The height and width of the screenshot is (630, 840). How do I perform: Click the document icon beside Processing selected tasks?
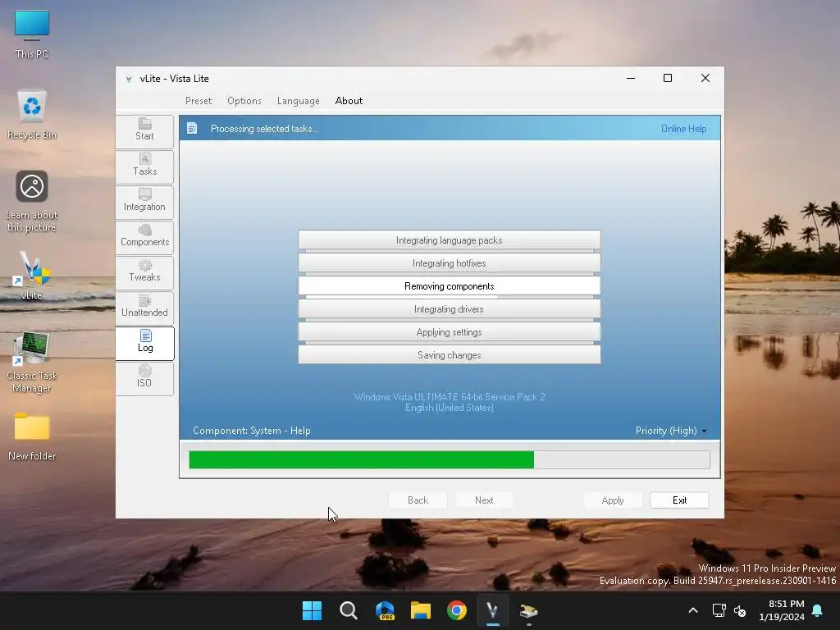coord(192,129)
